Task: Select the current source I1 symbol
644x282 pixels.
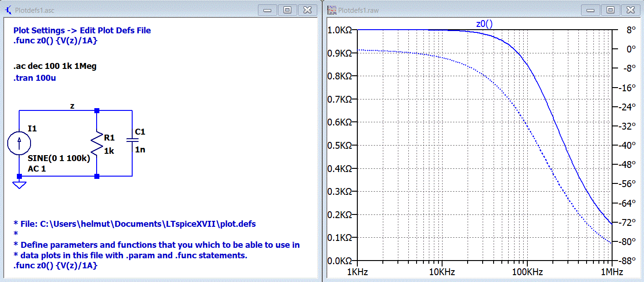Action: 20,143
